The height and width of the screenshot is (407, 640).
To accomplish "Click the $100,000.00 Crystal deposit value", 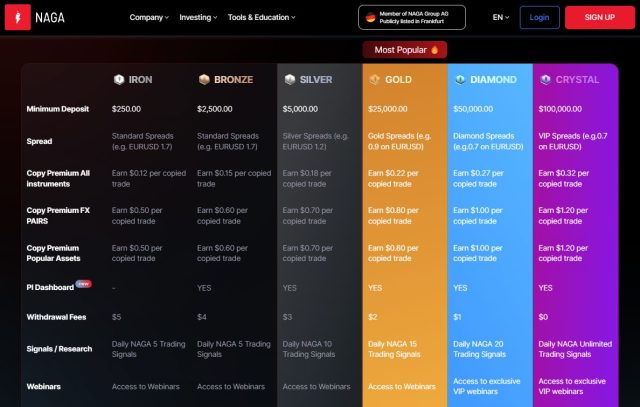I will (560, 109).
